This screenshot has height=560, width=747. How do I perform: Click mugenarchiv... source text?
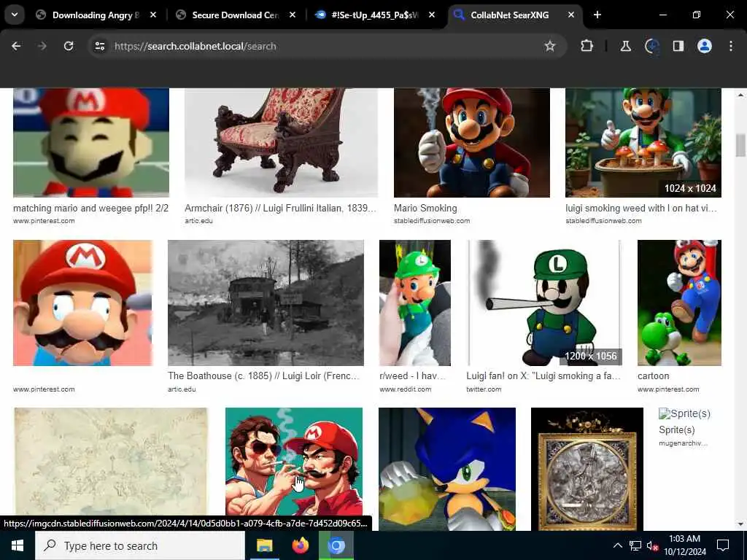[683, 443]
